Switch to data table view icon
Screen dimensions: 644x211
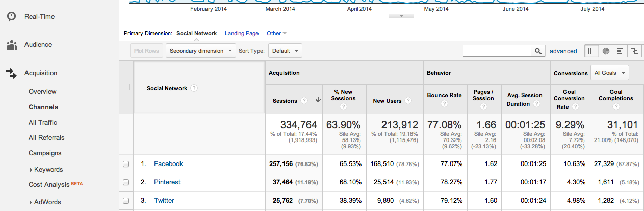(x=591, y=51)
